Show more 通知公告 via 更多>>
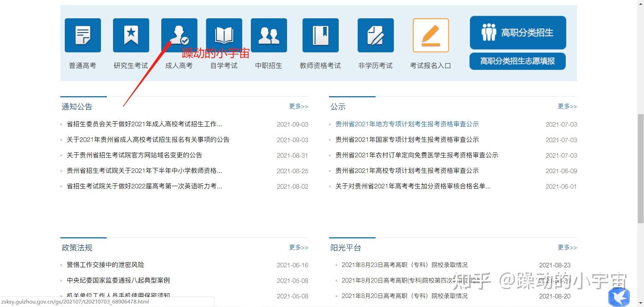Screen dimensions: 644x307 click(x=298, y=106)
